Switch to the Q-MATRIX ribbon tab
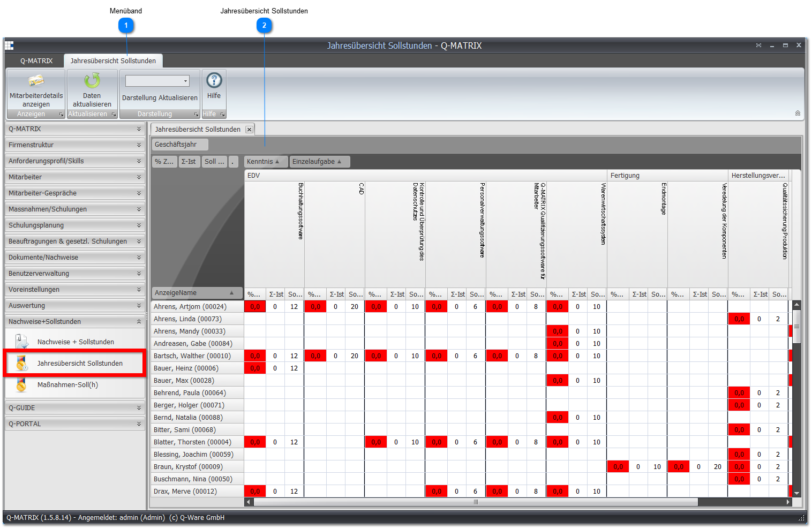Image resolution: width=812 pixels, height=529 pixels. tap(36, 61)
